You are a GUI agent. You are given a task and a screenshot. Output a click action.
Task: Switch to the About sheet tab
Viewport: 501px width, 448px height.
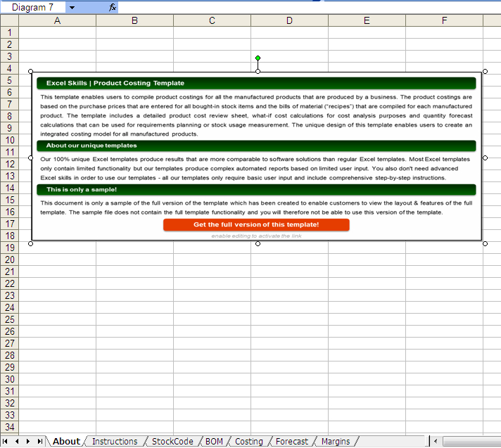pos(66,441)
